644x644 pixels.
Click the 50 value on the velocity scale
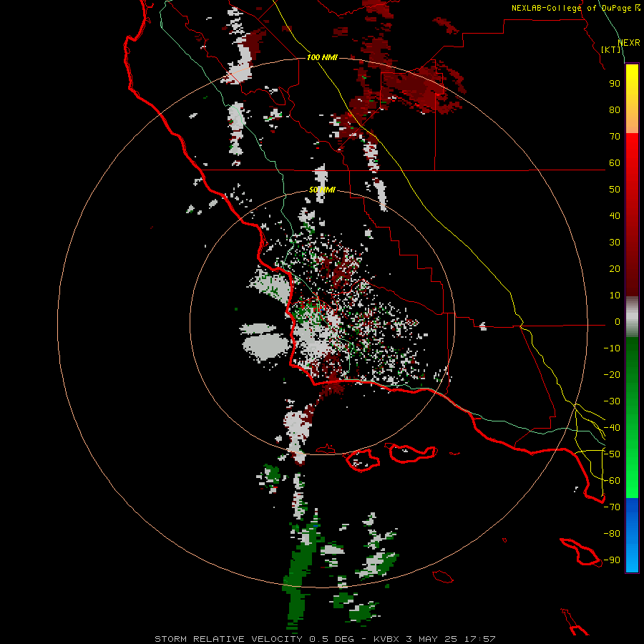point(615,190)
